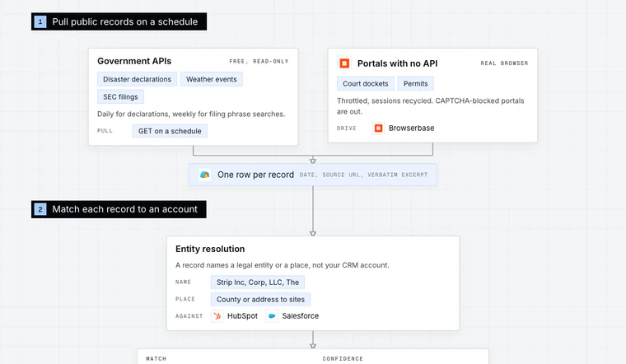Click the One row per record label
The width and height of the screenshot is (626, 364).
(x=255, y=175)
